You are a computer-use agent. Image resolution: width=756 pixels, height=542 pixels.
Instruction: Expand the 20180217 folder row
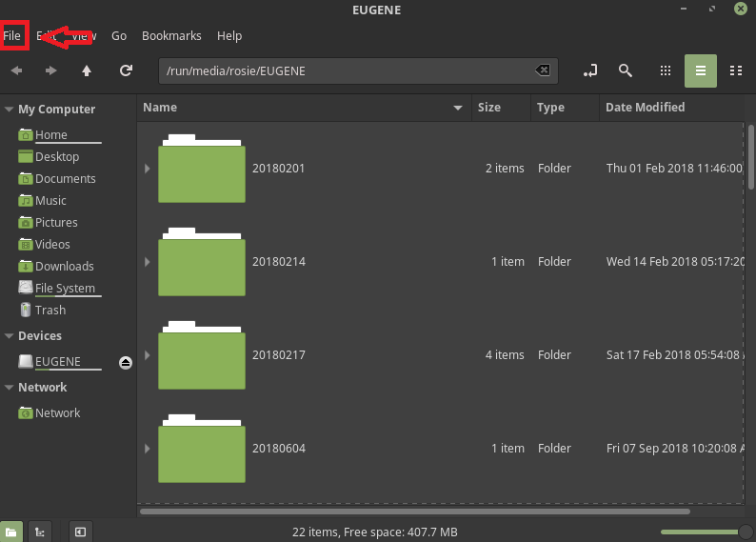[147, 355]
